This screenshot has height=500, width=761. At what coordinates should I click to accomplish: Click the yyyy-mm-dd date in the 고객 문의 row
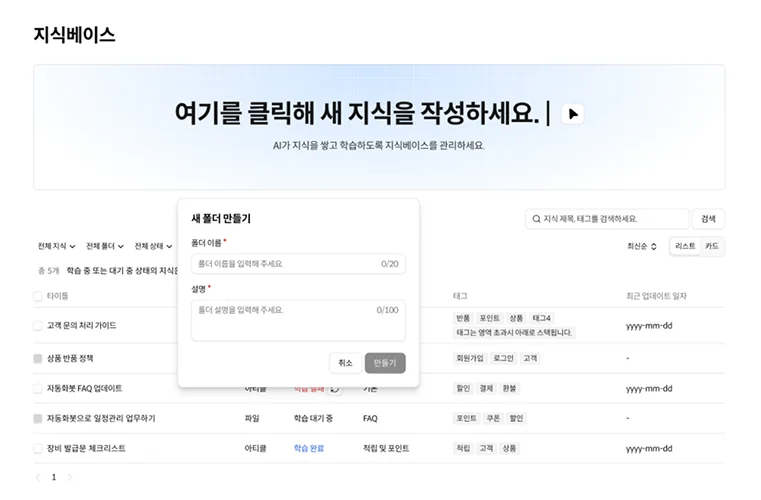click(649, 326)
